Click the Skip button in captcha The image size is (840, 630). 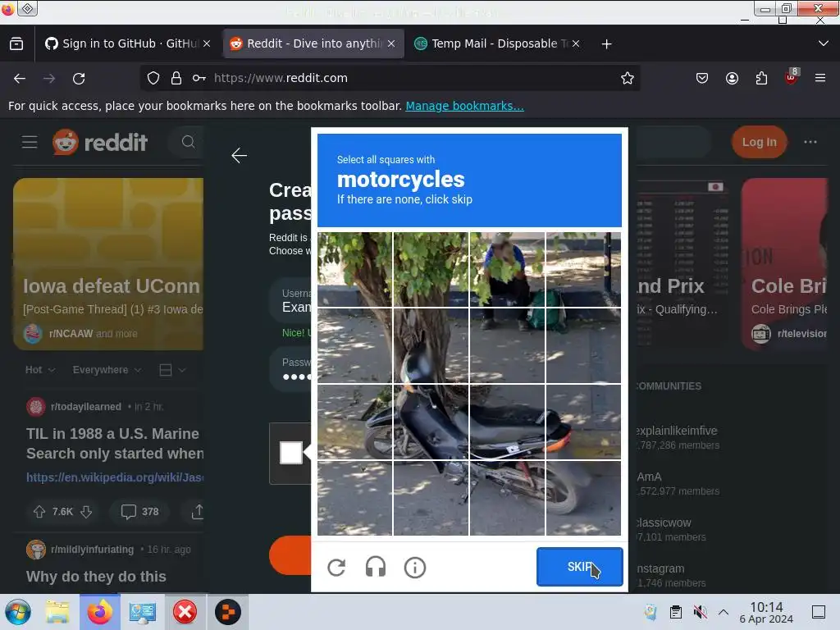pyautogui.click(x=580, y=567)
